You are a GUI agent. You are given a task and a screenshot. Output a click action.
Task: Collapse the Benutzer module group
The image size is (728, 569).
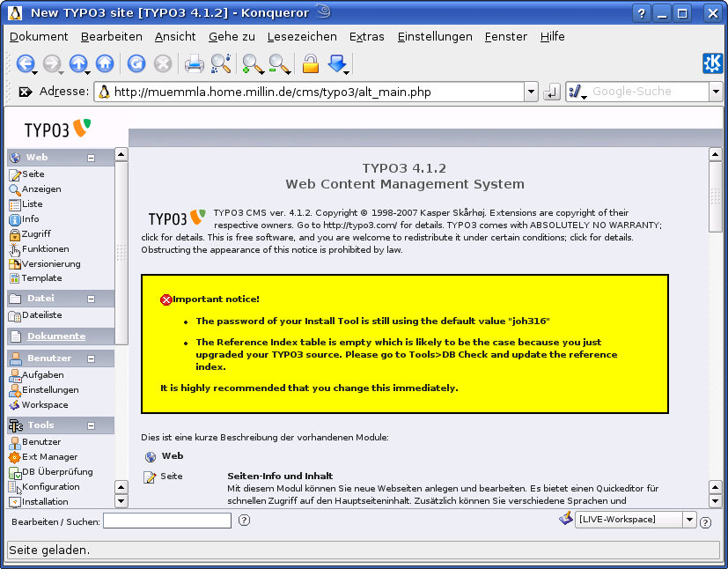point(91,358)
